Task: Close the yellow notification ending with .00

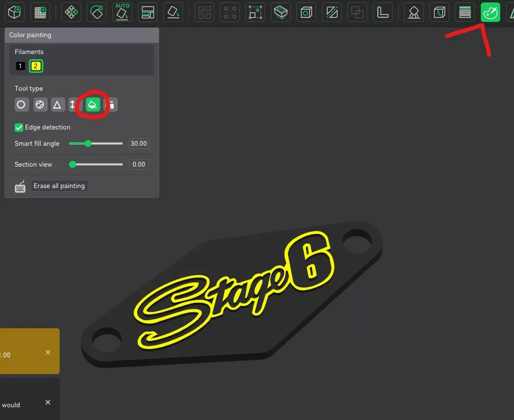Action: tap(48, 352)
